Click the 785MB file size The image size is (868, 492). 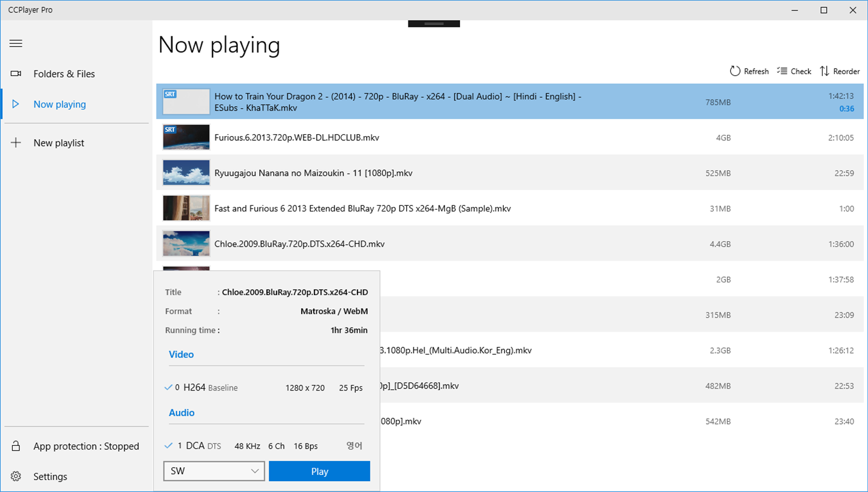pyautogui.click(x=718, y=103)
